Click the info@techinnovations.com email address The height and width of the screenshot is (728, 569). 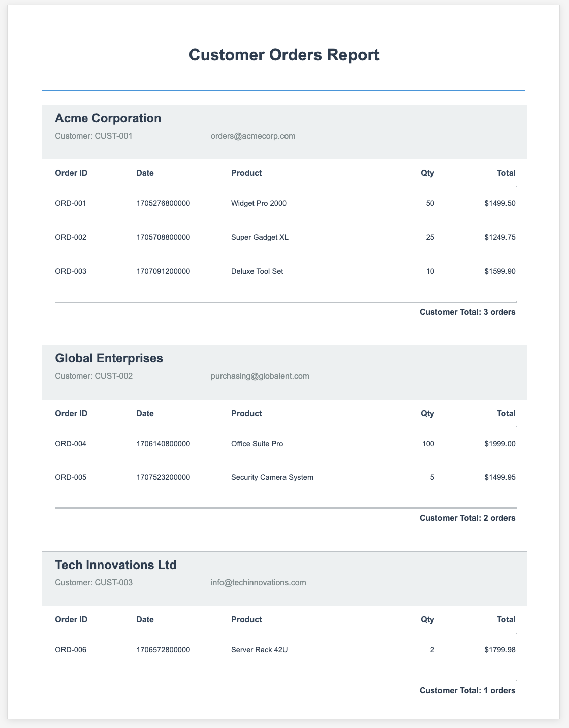point(258,582)
